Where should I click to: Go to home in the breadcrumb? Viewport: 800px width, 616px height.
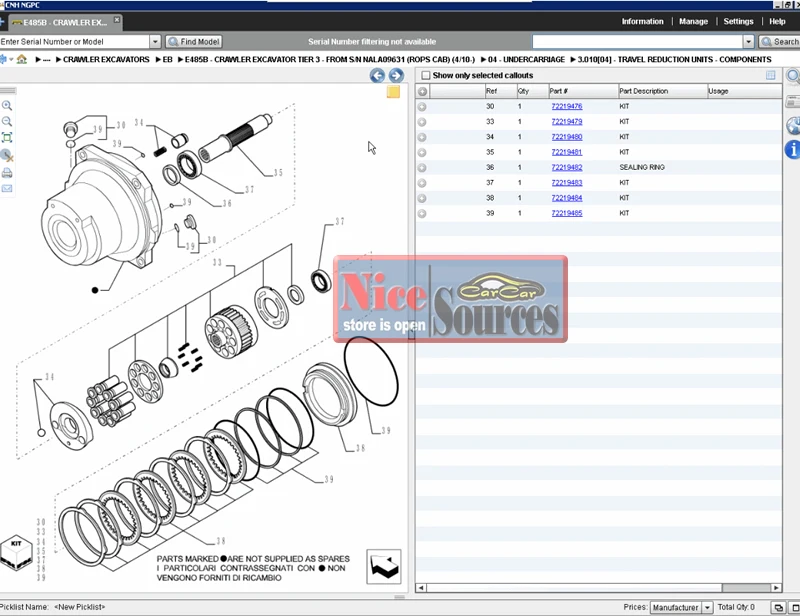tap(22, 60)
